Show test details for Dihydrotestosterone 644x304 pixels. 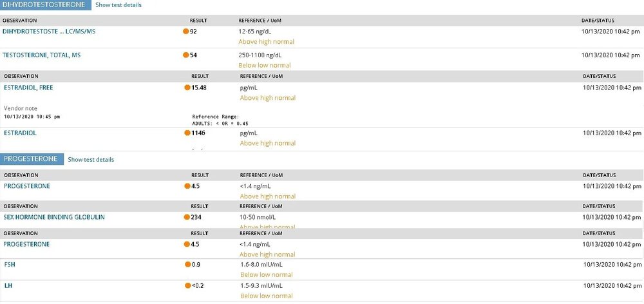click(x=118, y=5)
